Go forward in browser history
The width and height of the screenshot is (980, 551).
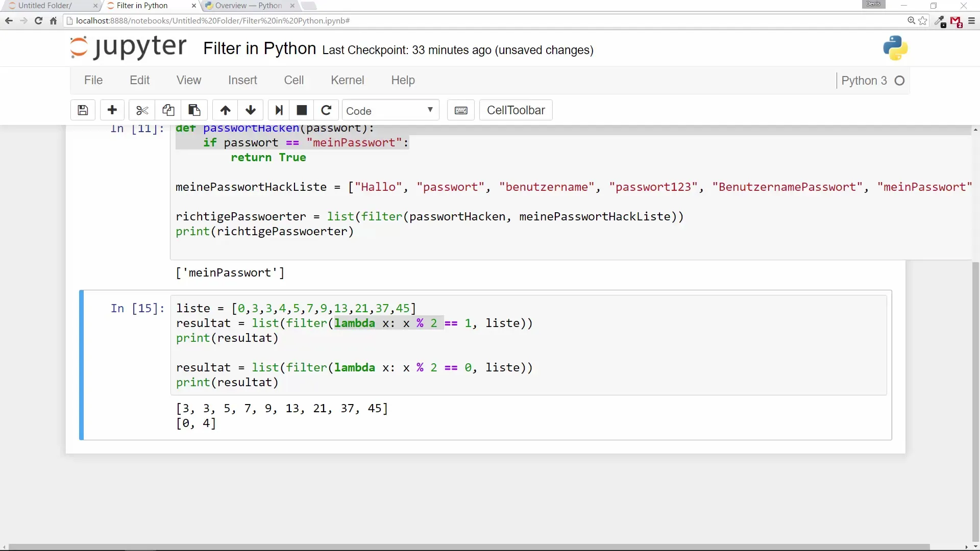[x=23, y=21]
